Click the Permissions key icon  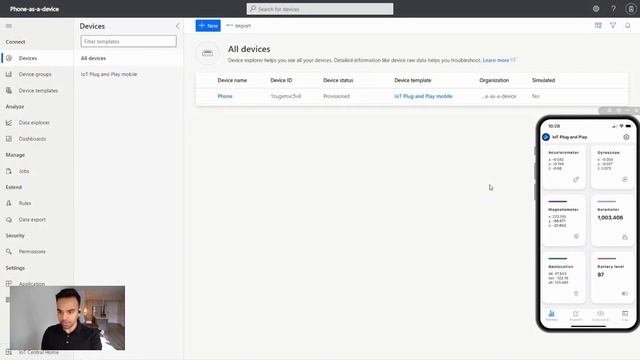point(9,251)
